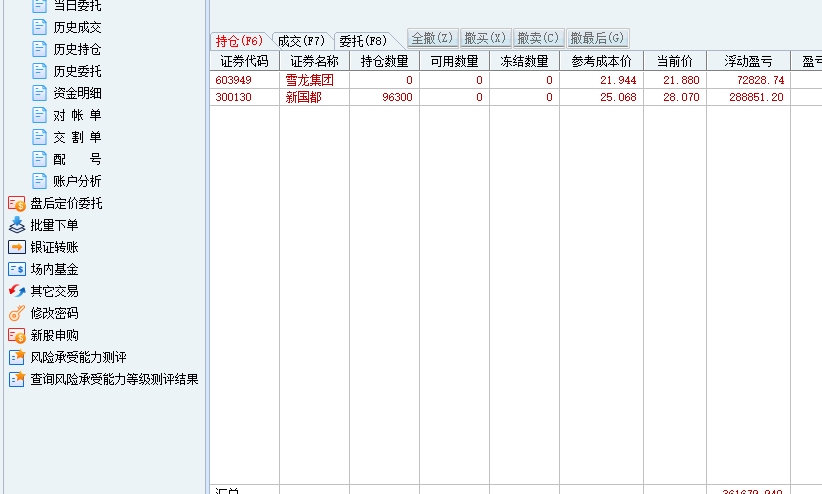Click the 风险承受能力测评 star icon

(x=17, y=357)
